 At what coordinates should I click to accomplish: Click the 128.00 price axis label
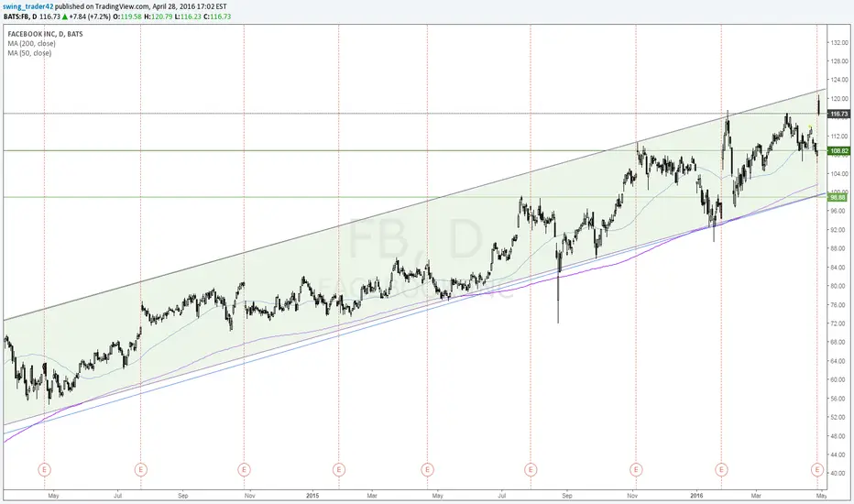[840, 61]
